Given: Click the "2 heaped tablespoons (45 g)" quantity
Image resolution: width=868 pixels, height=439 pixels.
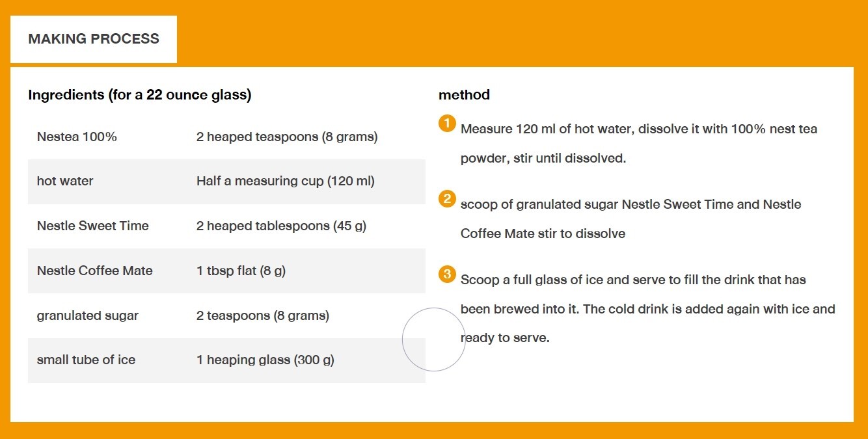Looking at the screenshot, I should pos(281,226).
